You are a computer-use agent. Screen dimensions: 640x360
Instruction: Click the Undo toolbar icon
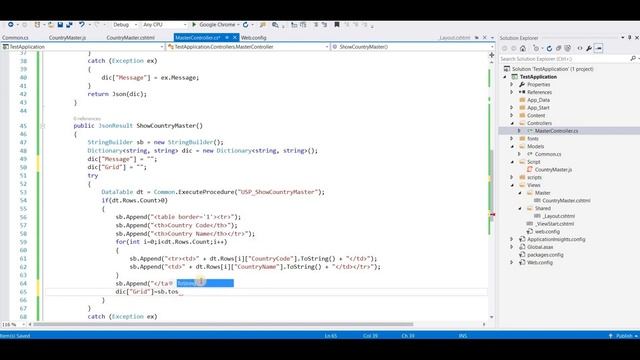pos(81,25)
